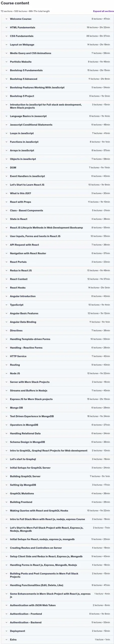Expand the CSS Fundamentals chevron
The image size is (114, 644).
point(7,36)
